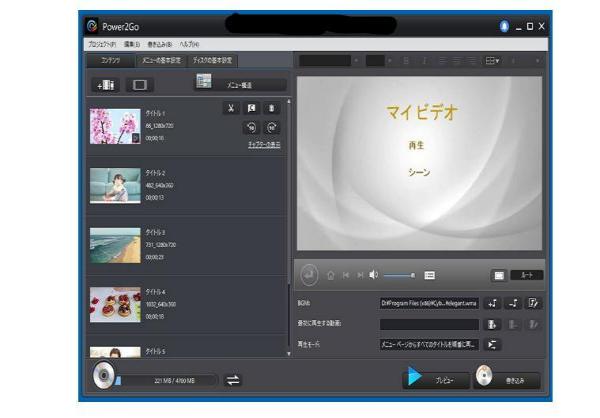Screen dimensions: 600x418
Task: Click the add video file icon
Action: coord(105,85)
